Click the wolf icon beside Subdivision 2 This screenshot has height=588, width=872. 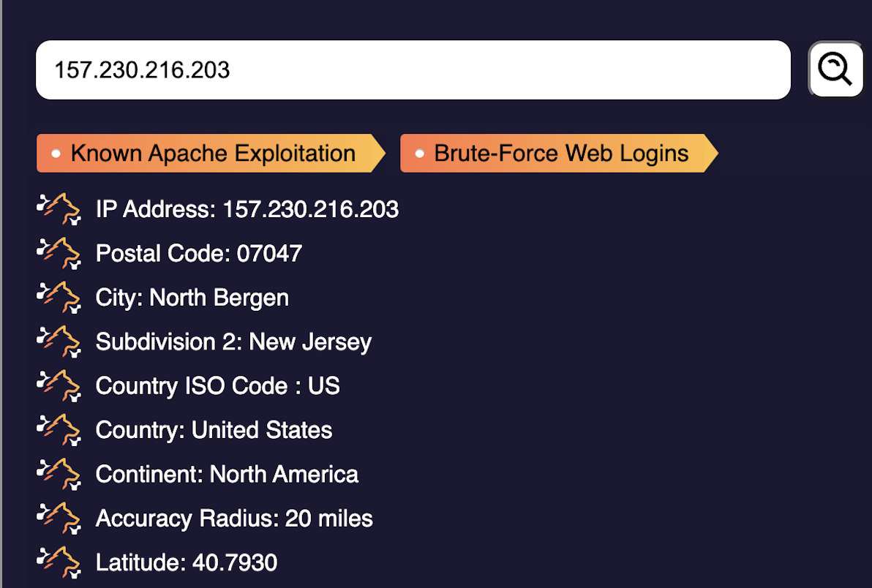pyautogui.click(x=59, y=342)
